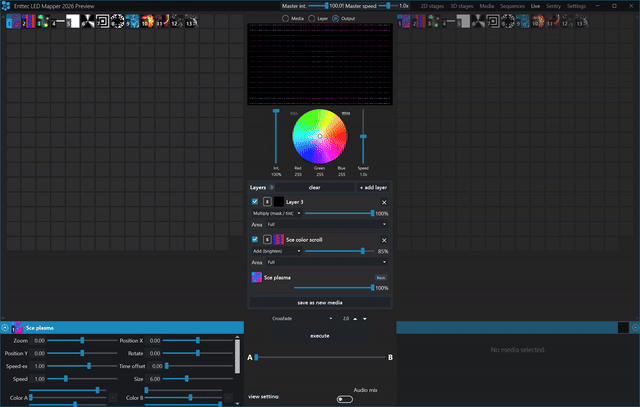Adjust Speed vertical slider

pos(363,137)
